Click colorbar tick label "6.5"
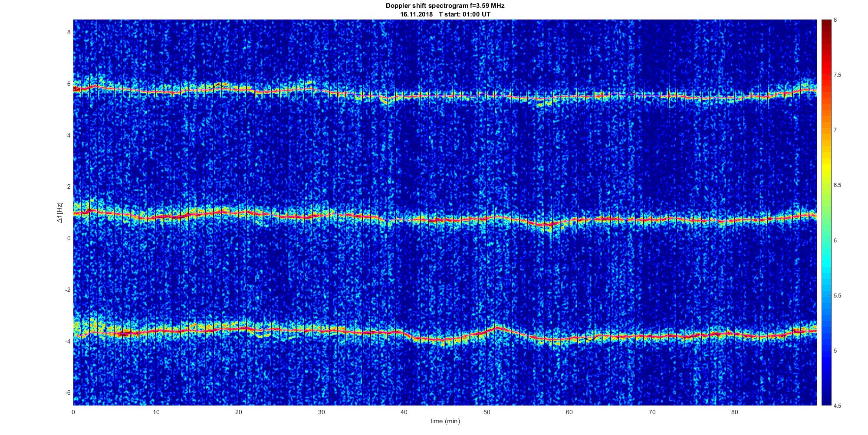 click(838, 185)
